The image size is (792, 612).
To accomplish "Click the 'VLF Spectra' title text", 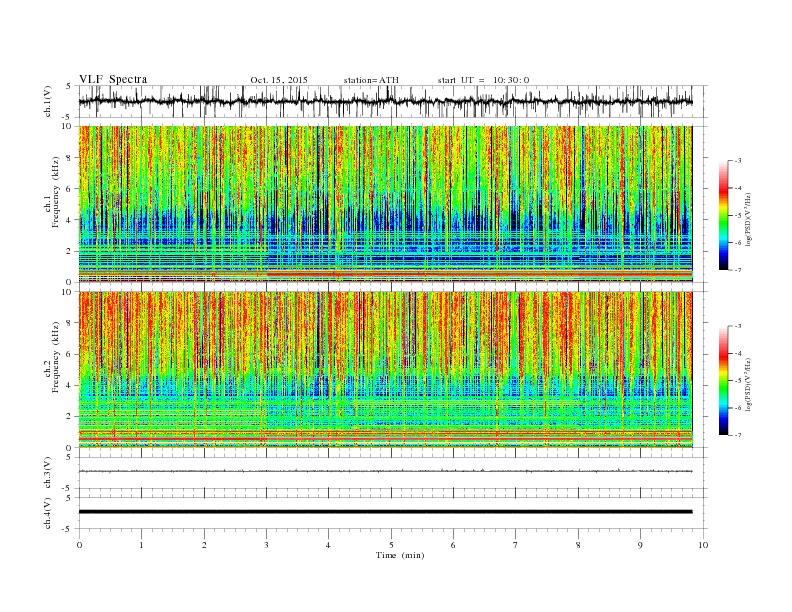I will pos(113,79).
